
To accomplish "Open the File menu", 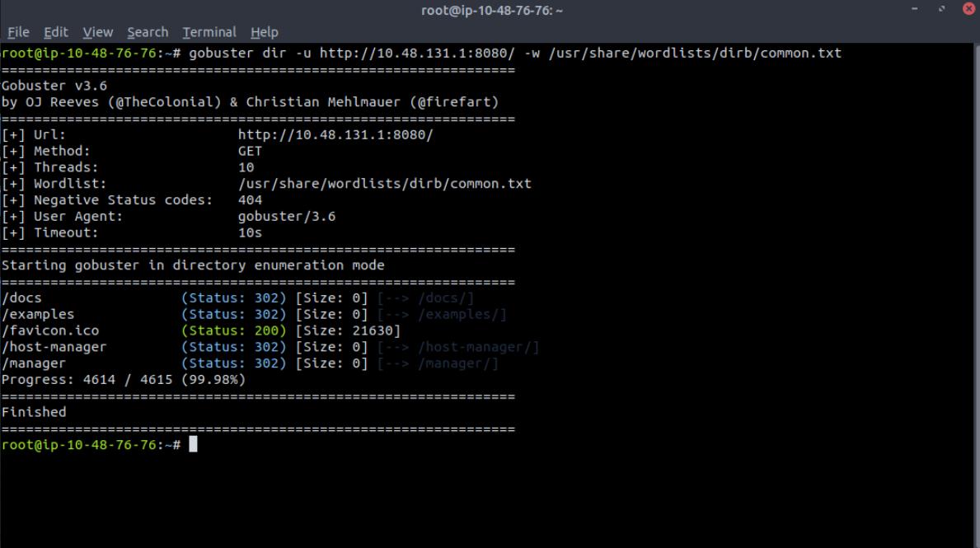I will click(x=18, y=32).
